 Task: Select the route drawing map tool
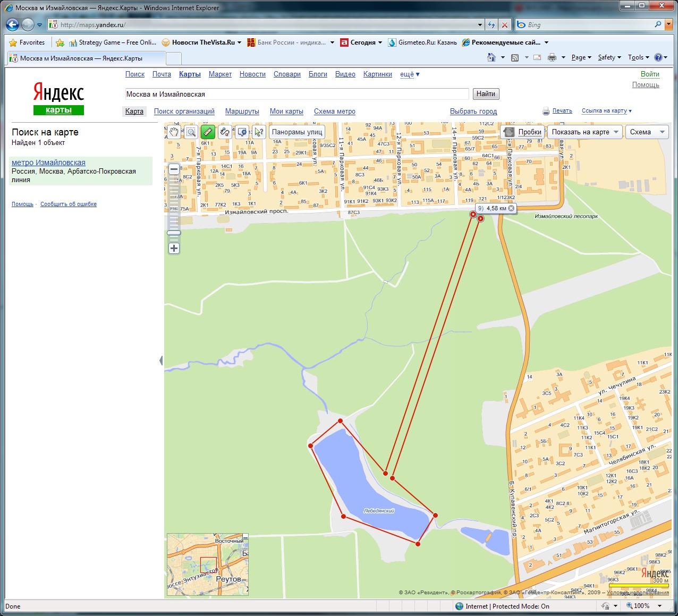225,132
